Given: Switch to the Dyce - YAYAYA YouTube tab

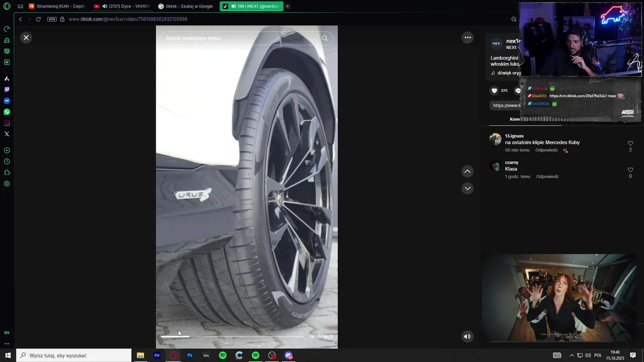Looking at the screenshot, I should coord(121,7).
